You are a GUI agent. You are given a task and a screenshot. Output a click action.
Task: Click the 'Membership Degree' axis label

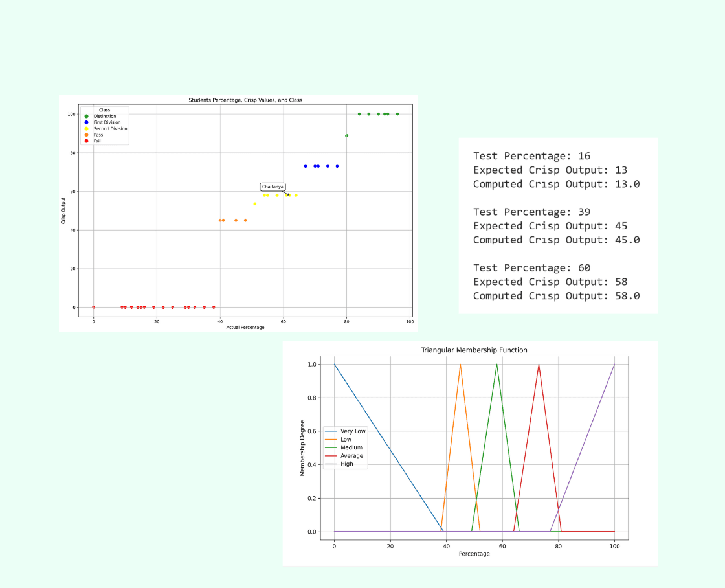[x=302, y=447]
